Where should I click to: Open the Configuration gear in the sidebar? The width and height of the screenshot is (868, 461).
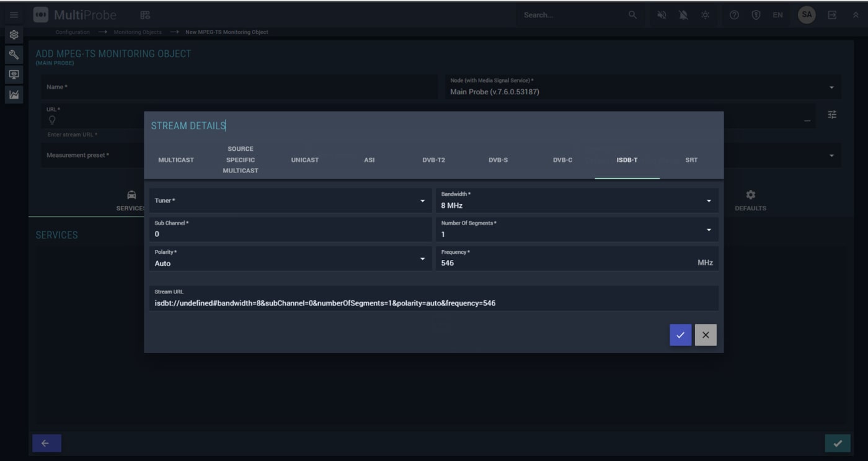[14, 35]
